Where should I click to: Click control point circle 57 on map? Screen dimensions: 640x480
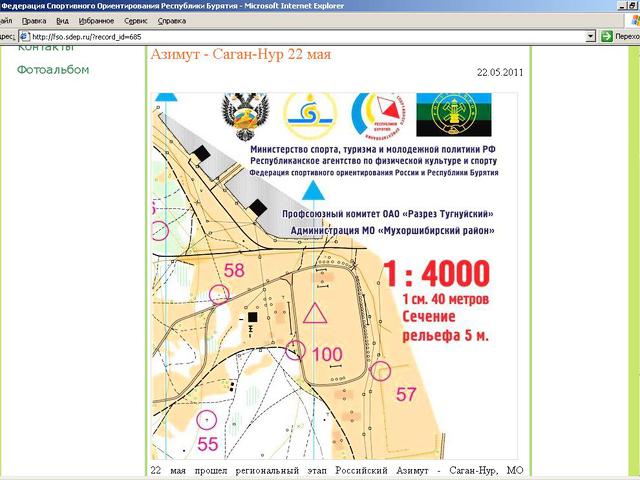(x=380, y=371)
